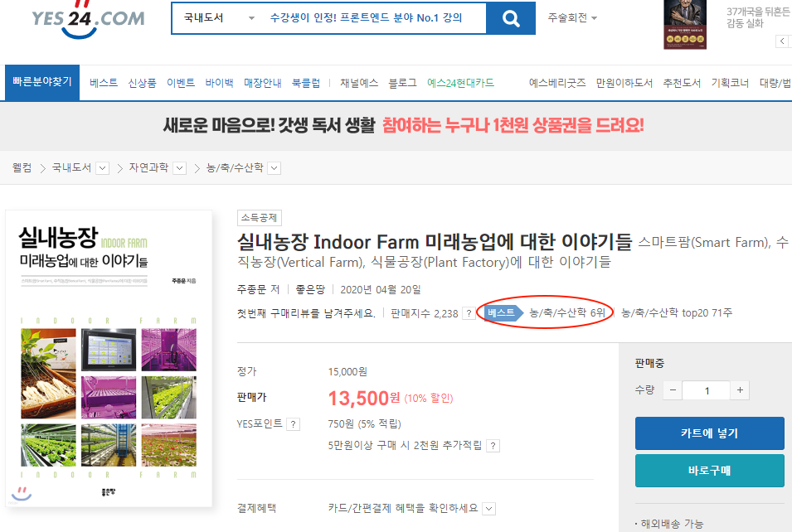Click the 빠른분야찾기 tab

(42, 83)
